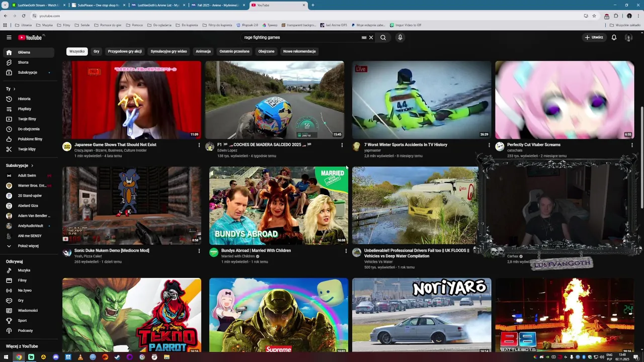Select the Animacja filter chip

203,51
